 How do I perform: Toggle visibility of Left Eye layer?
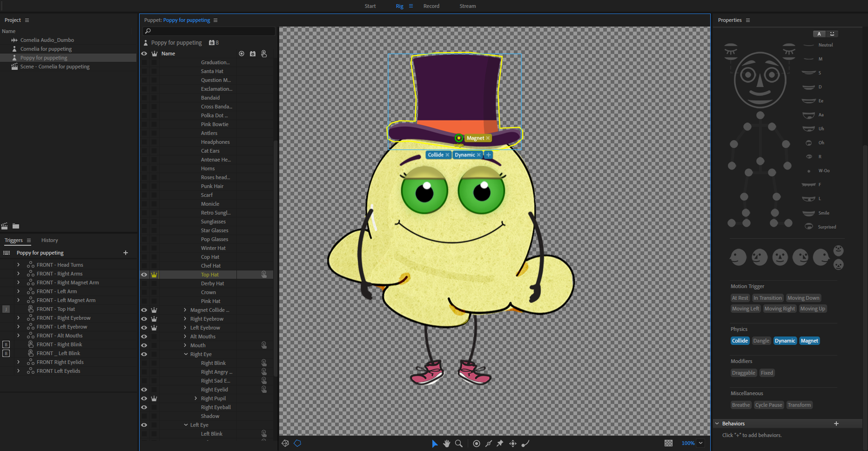144,425
